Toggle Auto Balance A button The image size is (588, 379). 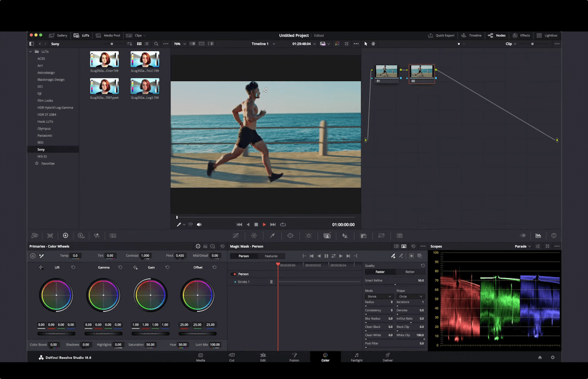(32, 256)
